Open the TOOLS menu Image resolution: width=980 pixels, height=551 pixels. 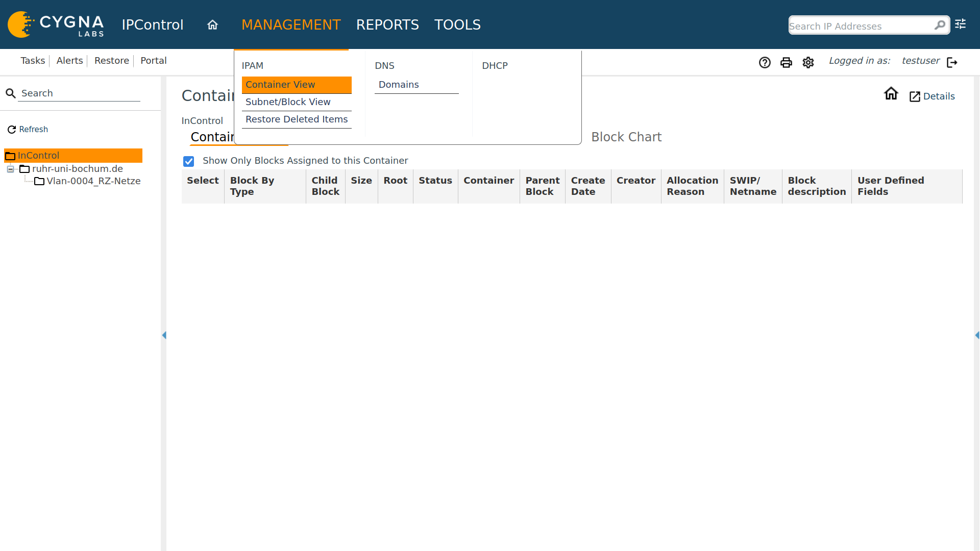coord(457,24)
